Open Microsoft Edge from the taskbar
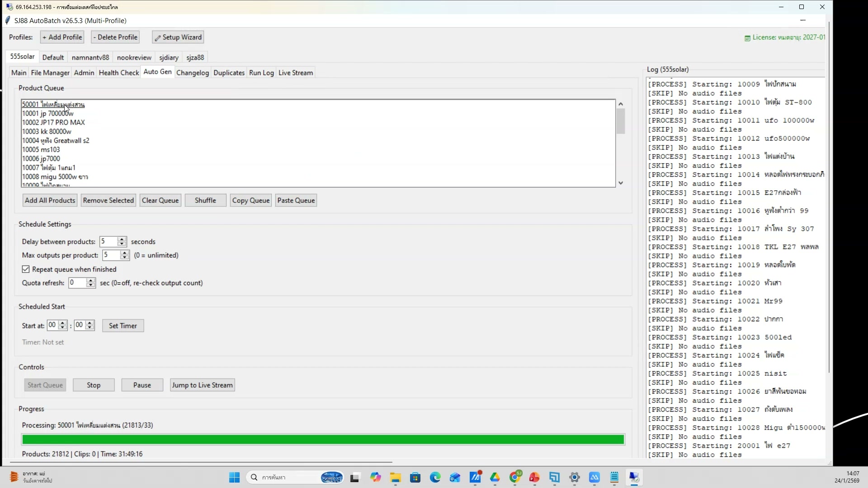 pos(435,477)
